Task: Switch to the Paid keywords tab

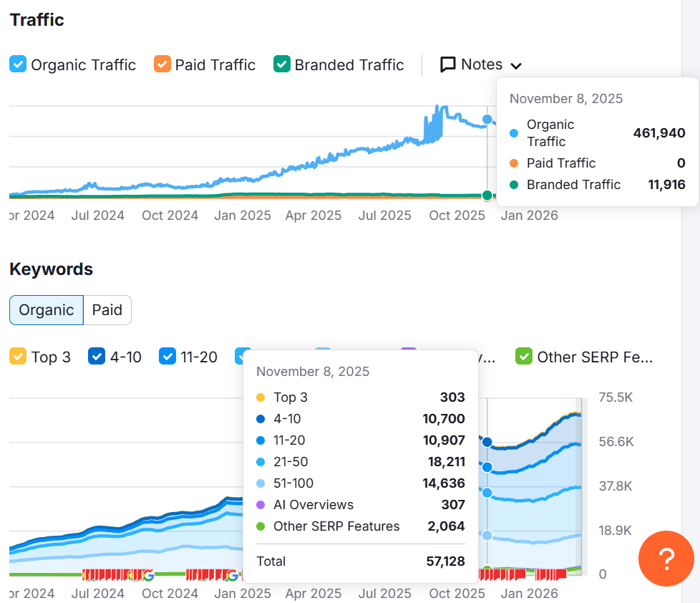Action: [107, 310]
